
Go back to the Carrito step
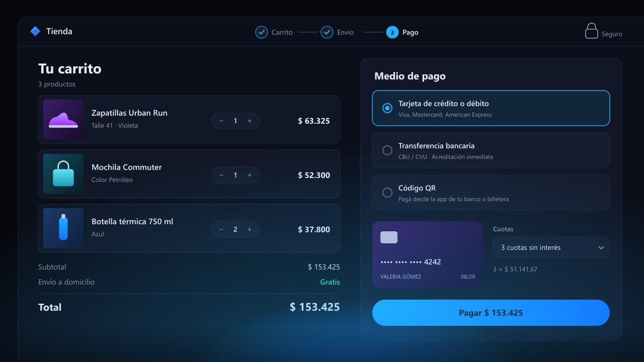coord(282,32)
